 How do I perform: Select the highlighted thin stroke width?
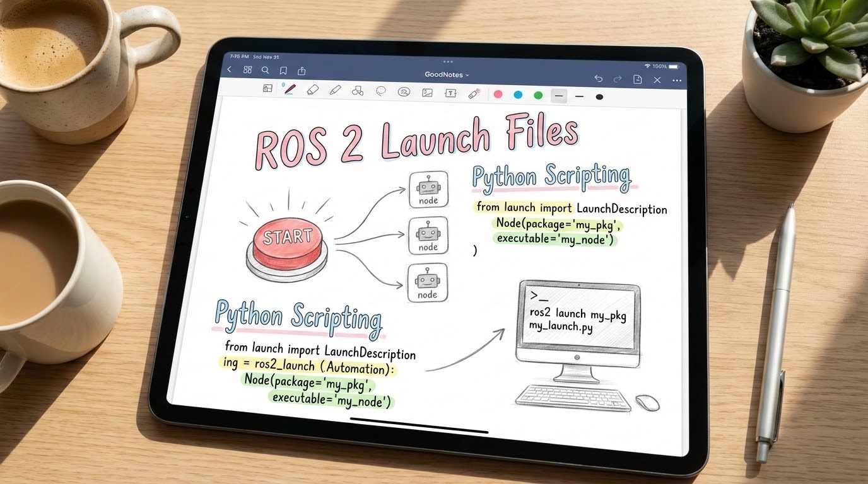tap(559, 96)
